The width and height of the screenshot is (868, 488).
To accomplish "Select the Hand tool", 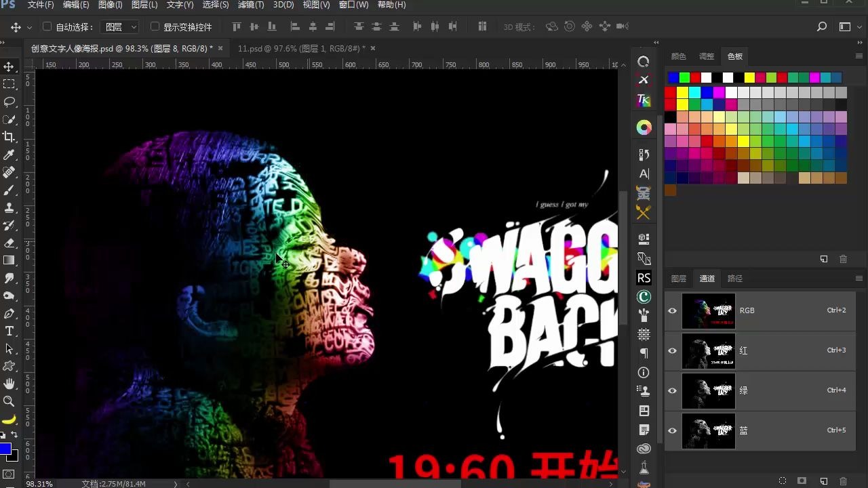I will pyautogui.click(x=9, y=384).
